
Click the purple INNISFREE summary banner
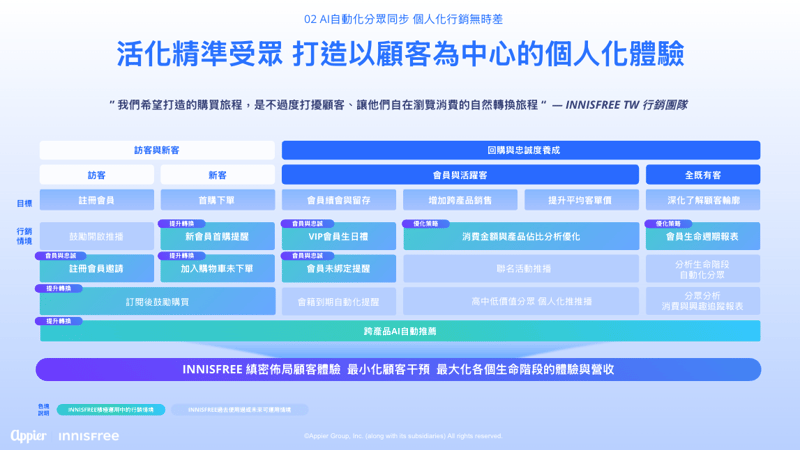coord(400,369)
